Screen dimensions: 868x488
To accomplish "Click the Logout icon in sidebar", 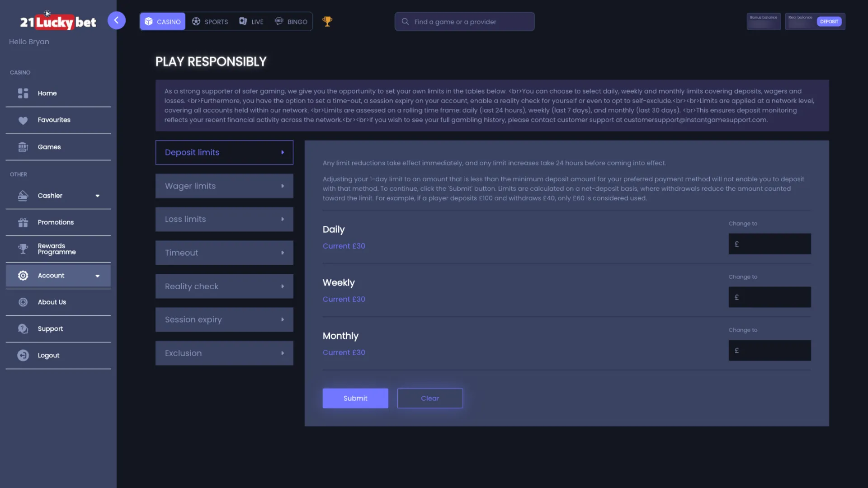I will (23, 355).
